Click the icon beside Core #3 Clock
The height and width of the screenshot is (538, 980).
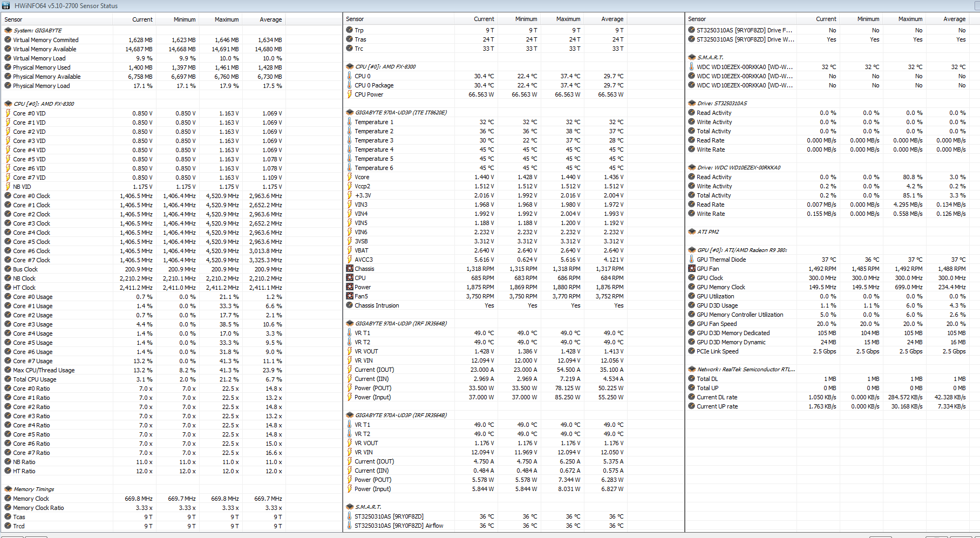pyautogui.click(x=8, y=223)
